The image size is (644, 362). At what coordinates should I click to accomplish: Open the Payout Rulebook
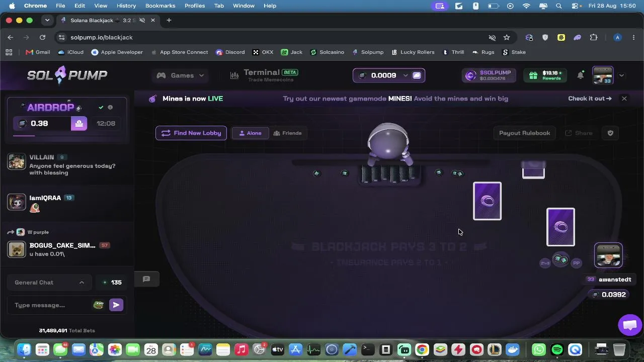[525, 133]
